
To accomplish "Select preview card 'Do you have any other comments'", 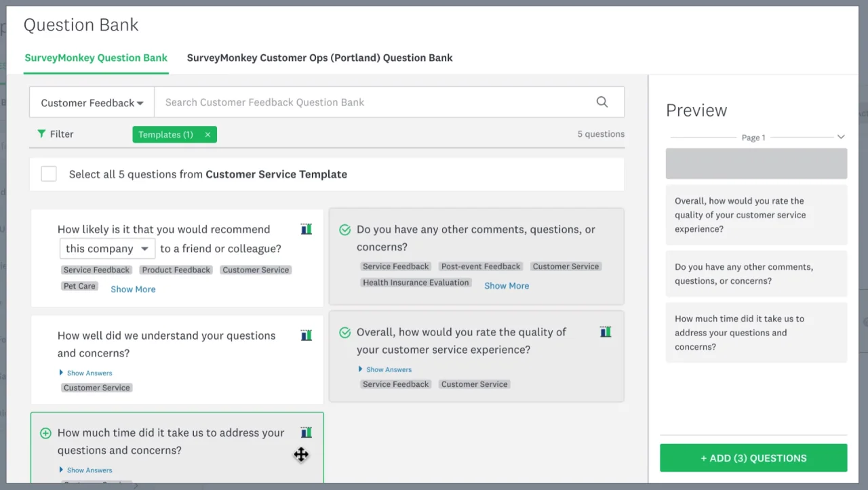I will [756, 274].
